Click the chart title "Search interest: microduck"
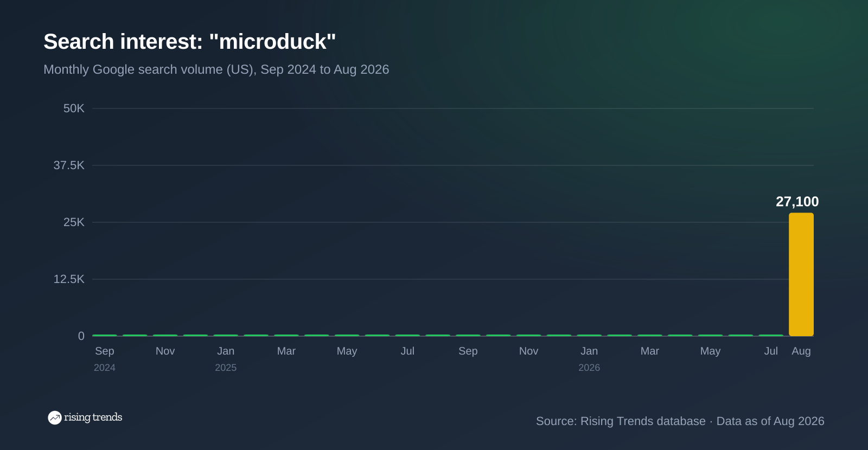868x450 pixels. pyautogui.click(x=189, y=42)
